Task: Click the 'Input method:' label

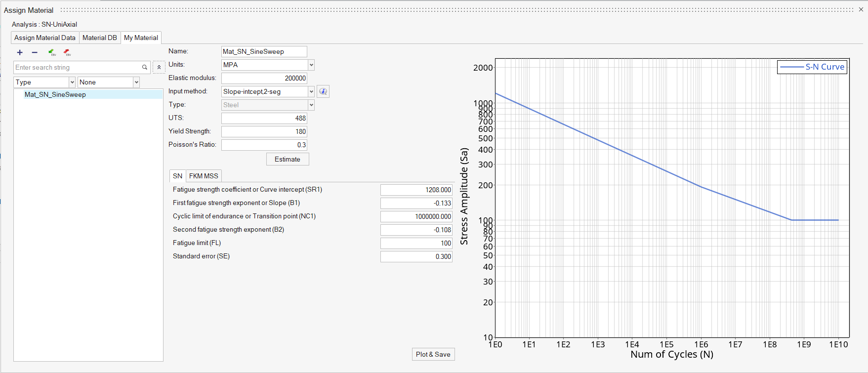Action: [x=188, y=91]
